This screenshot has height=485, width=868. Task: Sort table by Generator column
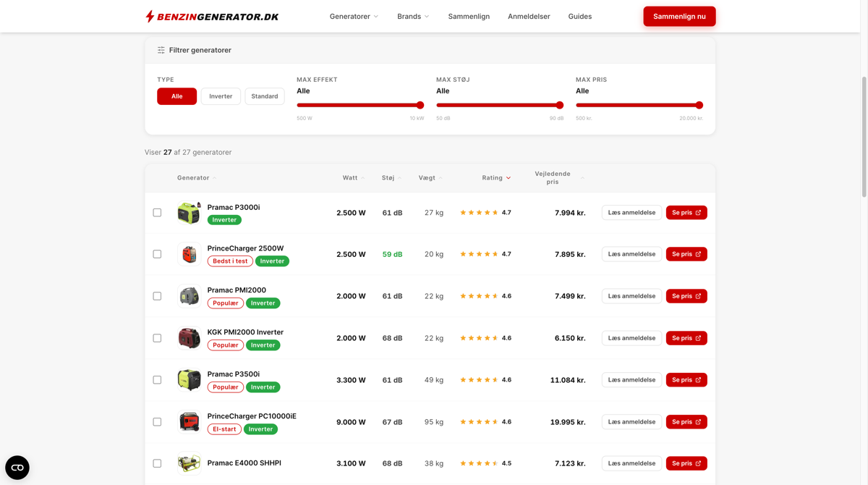(197, 178)
